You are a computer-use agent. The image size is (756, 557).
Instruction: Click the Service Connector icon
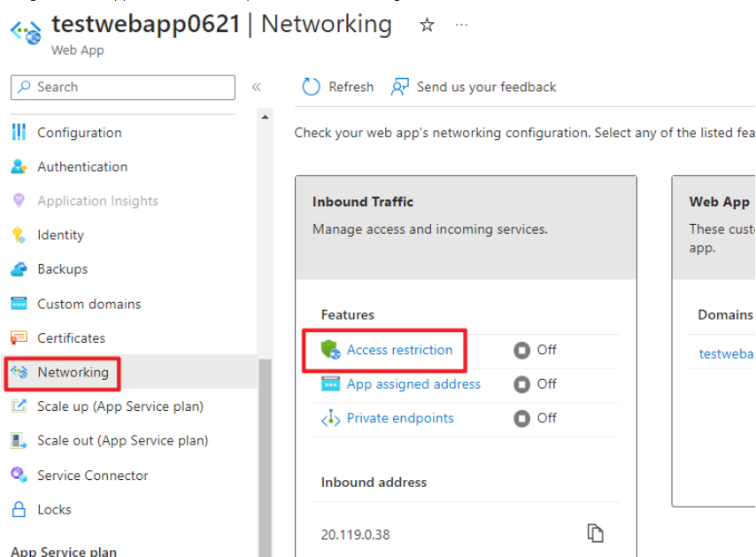click(x=19, y=475)
